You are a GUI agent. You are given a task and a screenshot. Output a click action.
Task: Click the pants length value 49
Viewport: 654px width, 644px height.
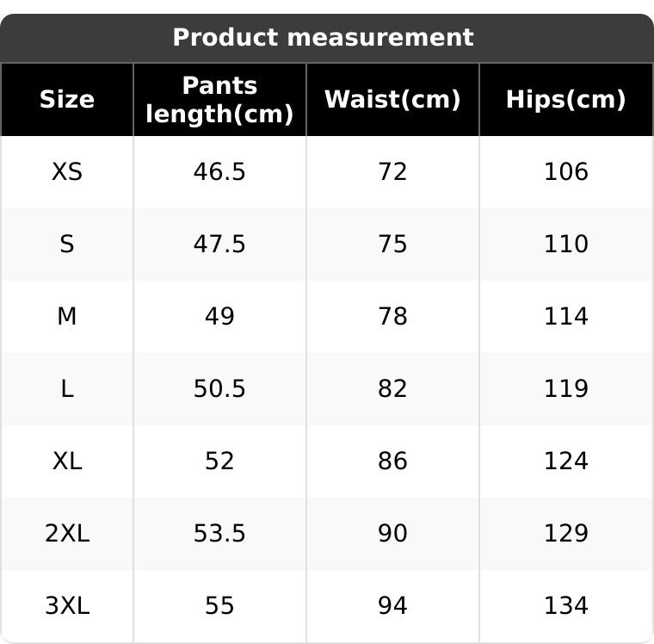point(219,317)
